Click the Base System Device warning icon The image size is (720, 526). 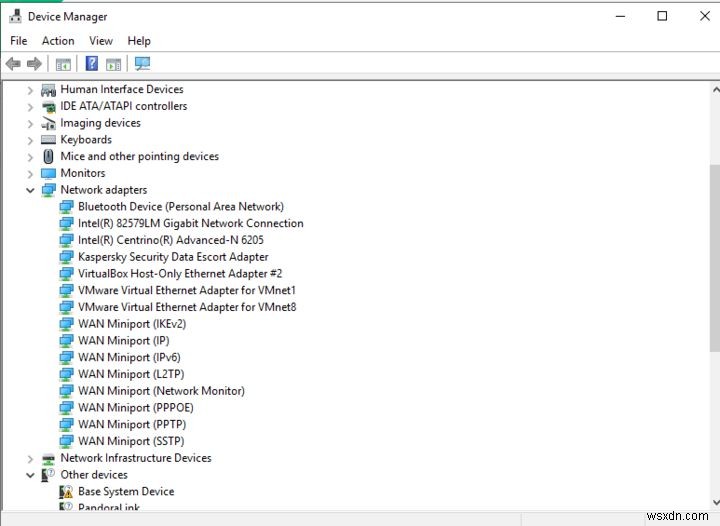(66, 492)
